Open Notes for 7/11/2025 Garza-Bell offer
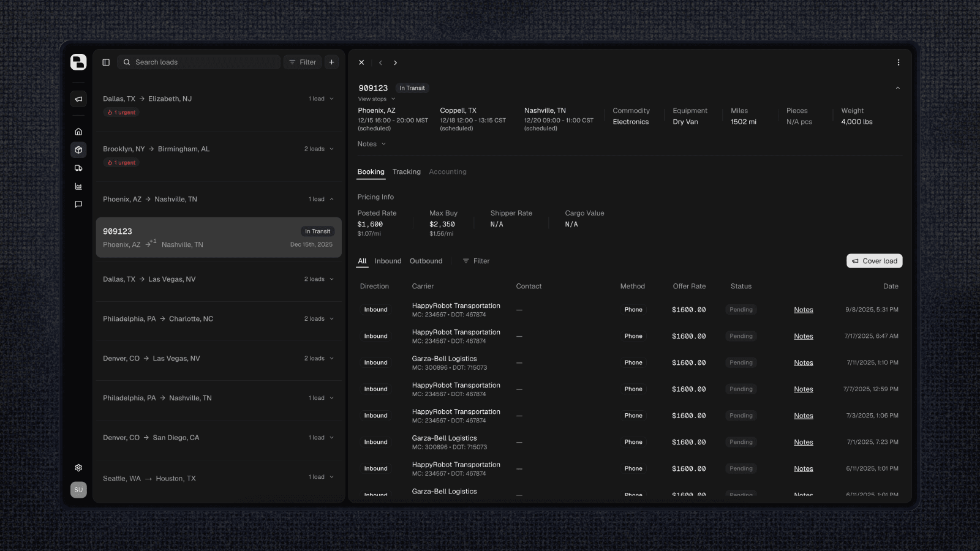Screen dimensions: 980x551 coord(804,363)
